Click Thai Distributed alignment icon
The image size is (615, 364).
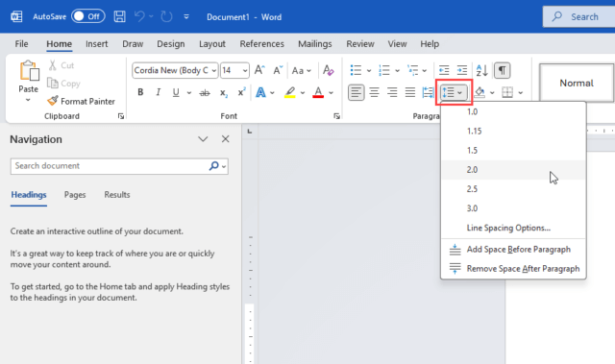pyautogui.click(x=428, y=92)
